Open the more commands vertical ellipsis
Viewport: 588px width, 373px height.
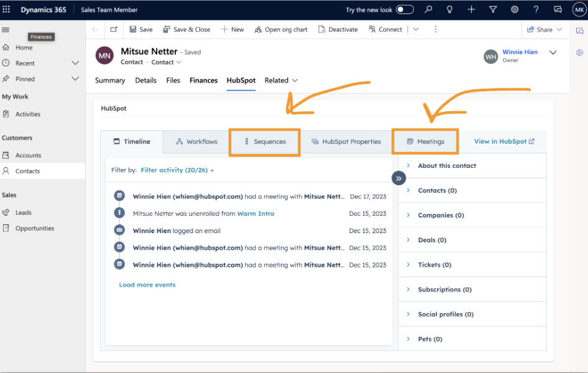click(435, 29)
